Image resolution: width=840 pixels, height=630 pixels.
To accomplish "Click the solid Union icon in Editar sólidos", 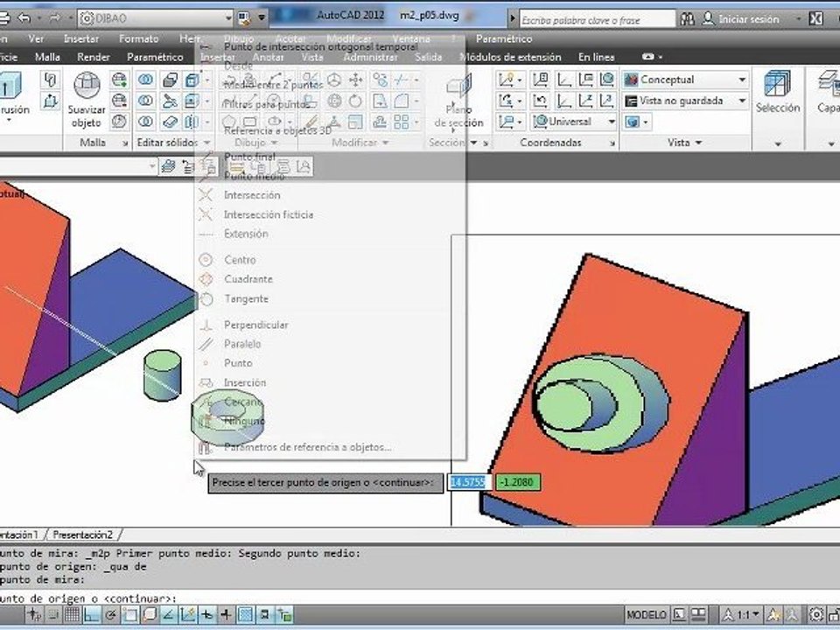I will pyautogui.click(x=145, y=80).
